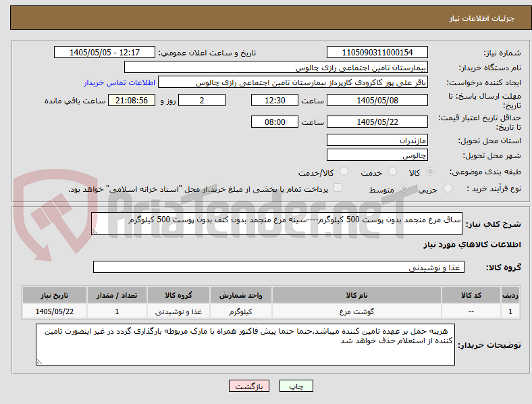Click the deadline time field 12:30
This screenshot has width=532, height=404.
(275, 101)
